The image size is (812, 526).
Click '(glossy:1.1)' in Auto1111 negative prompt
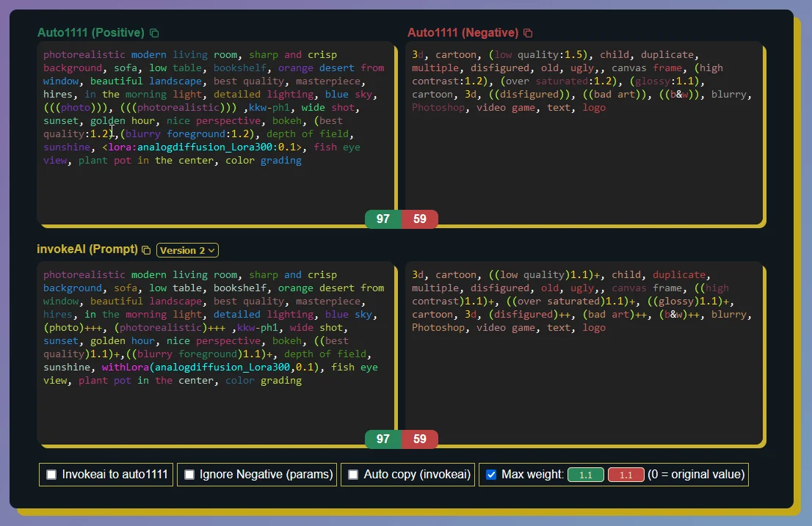667,81
